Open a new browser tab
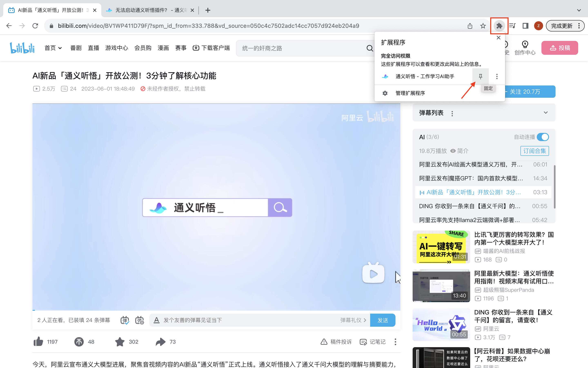Viewport: 588px width, 368px height. tap(207, 10)
